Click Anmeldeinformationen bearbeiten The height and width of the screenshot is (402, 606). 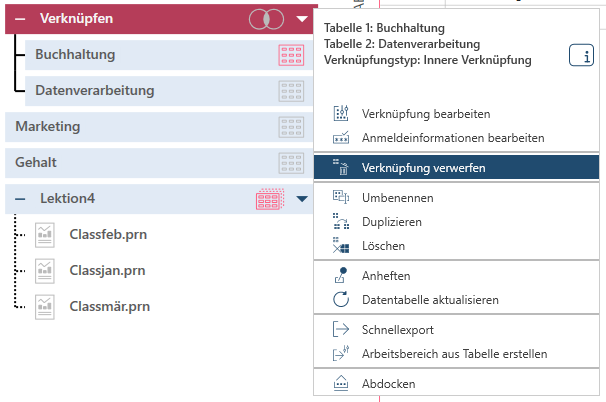pyautogui.click(x=452, y=137)
